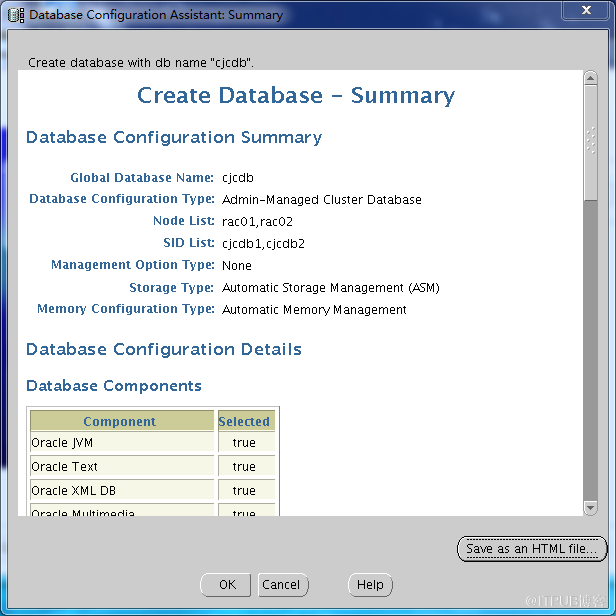This screenshot has width=616, height=616.
Task: Click the scroll down arrow of summary pane
Action: pos(590,508)
